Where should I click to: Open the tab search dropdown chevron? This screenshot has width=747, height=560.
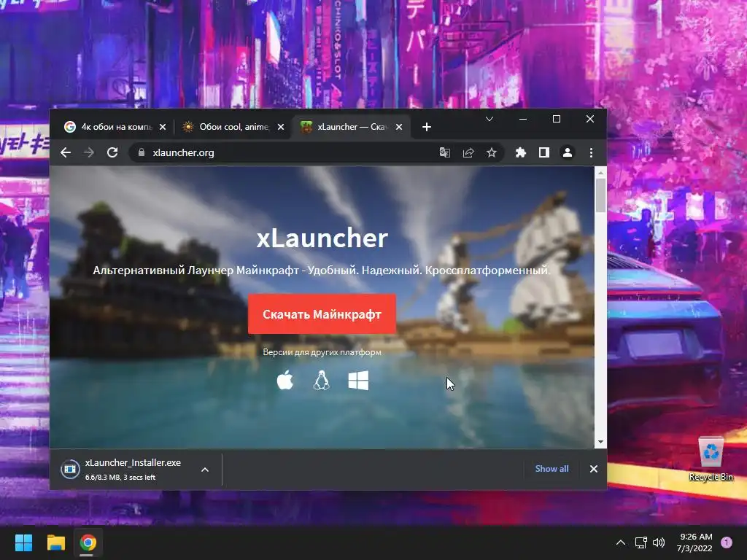[489, 119]
